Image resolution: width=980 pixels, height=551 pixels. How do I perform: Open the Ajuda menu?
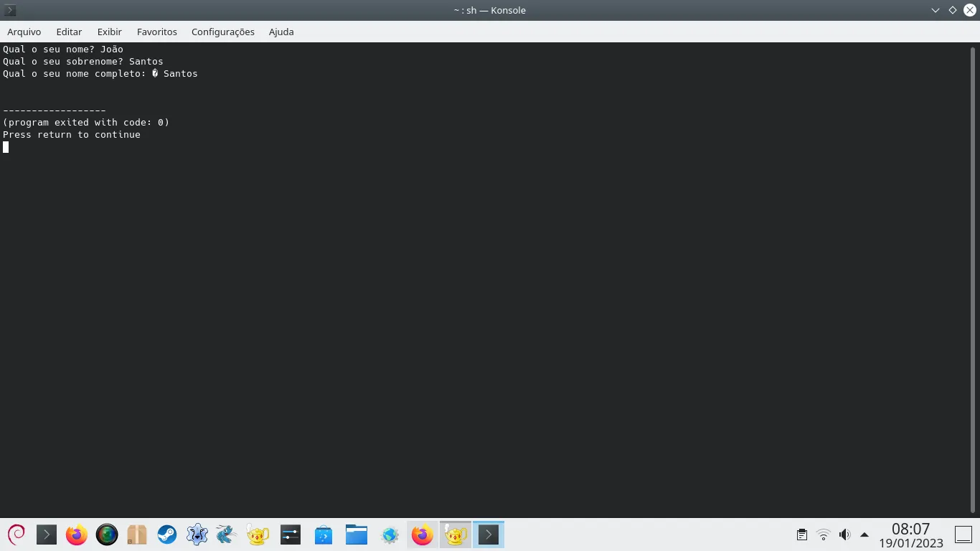tap(281, 32)
